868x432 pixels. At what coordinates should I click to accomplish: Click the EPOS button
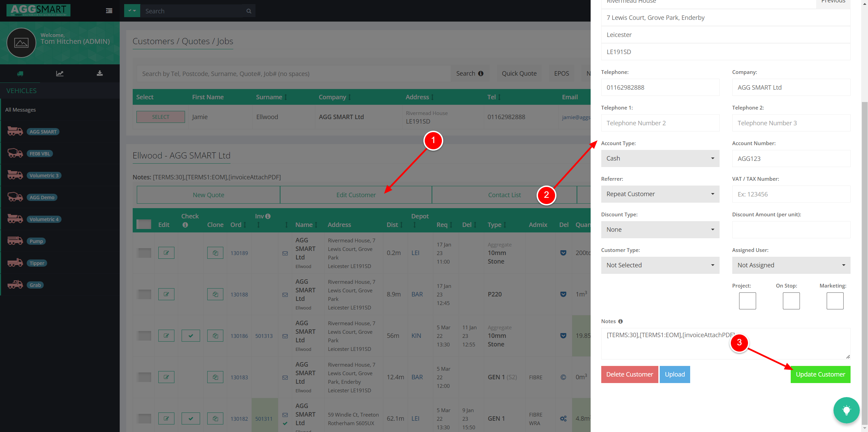[562, 73]
